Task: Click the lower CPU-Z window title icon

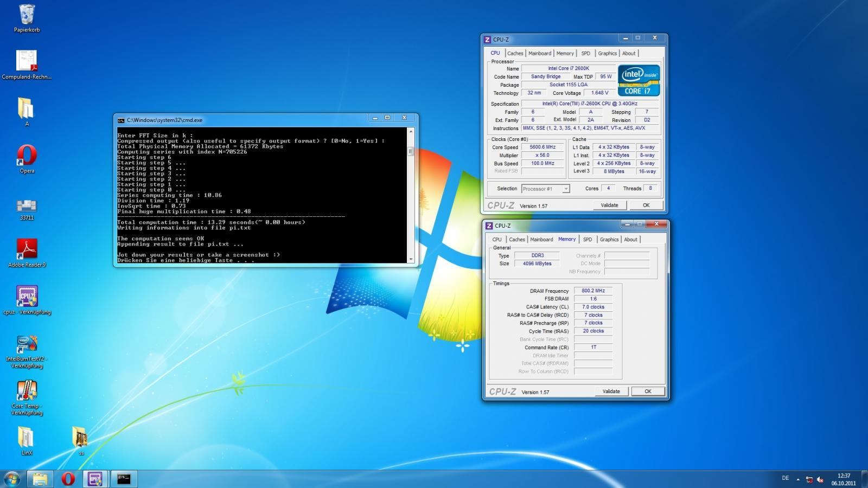Action: (489, 226)
